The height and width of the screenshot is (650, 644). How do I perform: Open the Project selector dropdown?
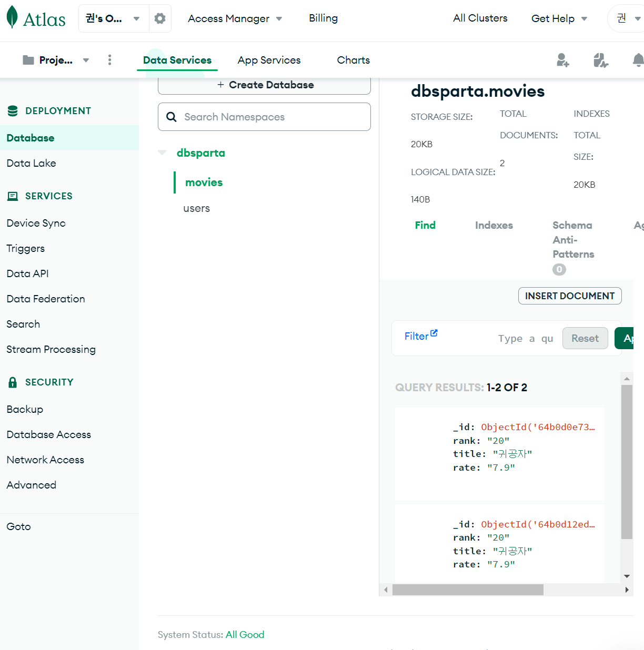click(56, 60)
